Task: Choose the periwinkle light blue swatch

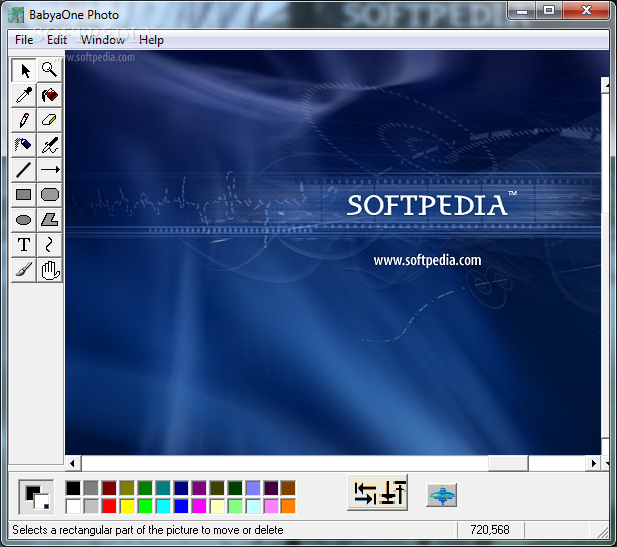Action: pyautogui.click(x=253, y=488)
